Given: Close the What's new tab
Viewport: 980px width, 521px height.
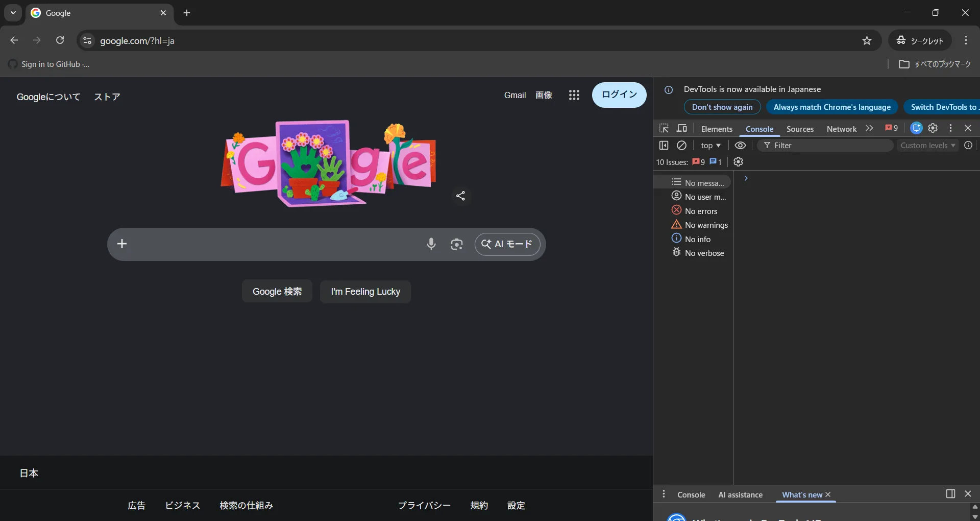Looking at the screenshot, I should coord(828,494).
